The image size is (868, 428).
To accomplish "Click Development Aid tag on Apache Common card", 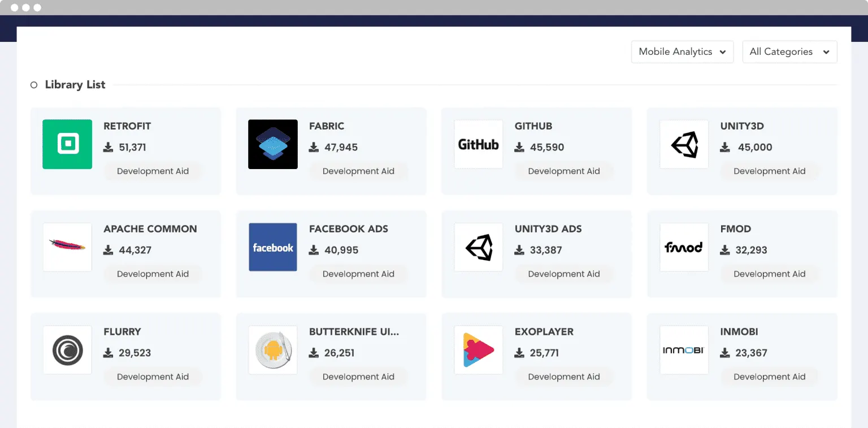I will pyautogui.click(x=153, y=274).
